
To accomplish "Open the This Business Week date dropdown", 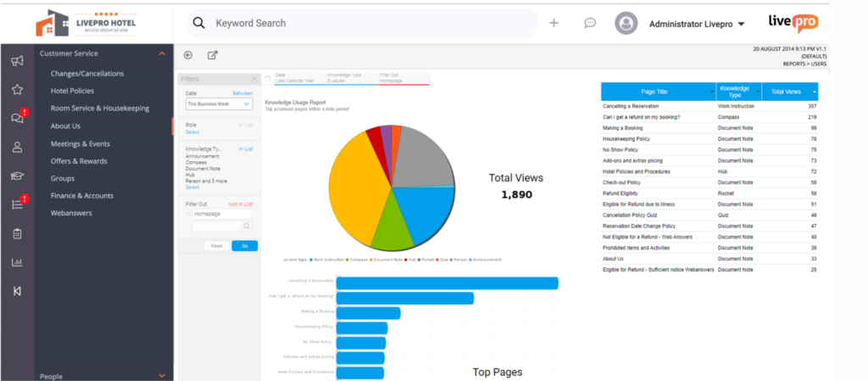I will (x=219, y=104).
